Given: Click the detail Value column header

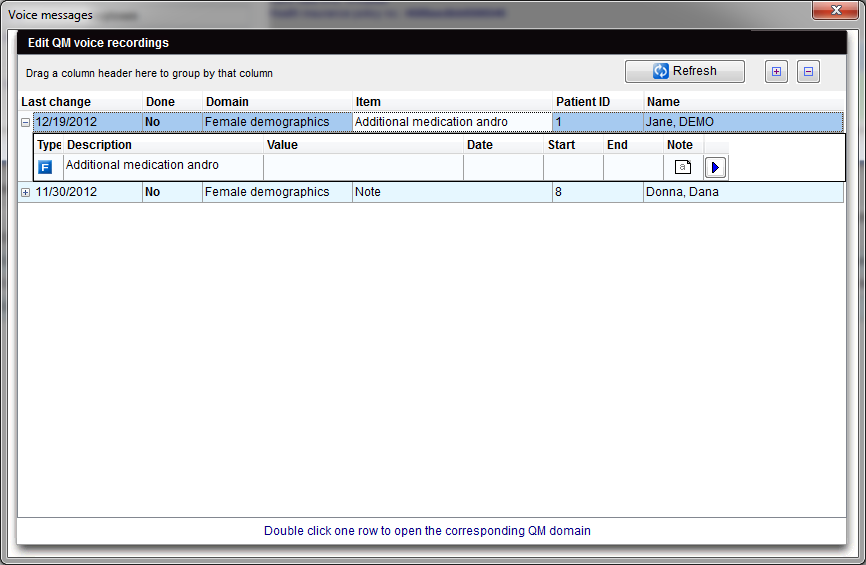Looking at the screenshot, I should point(363,145).
